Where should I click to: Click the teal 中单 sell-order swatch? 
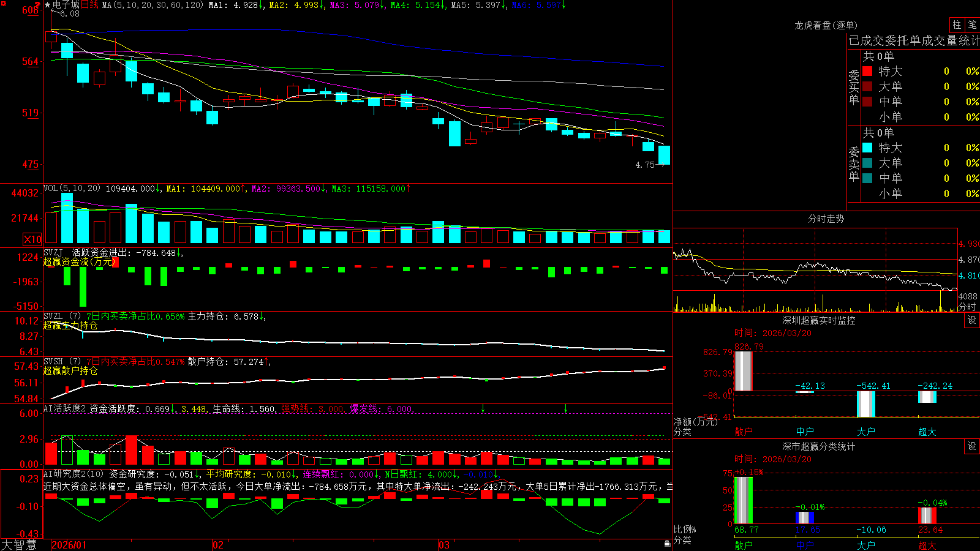coord(867,178)
